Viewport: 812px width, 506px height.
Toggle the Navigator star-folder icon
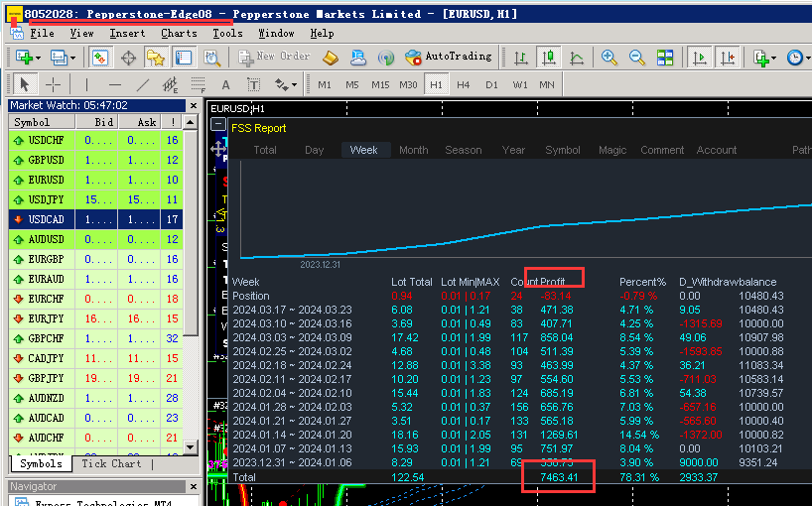pyautogui.click(x=156, y=57)
